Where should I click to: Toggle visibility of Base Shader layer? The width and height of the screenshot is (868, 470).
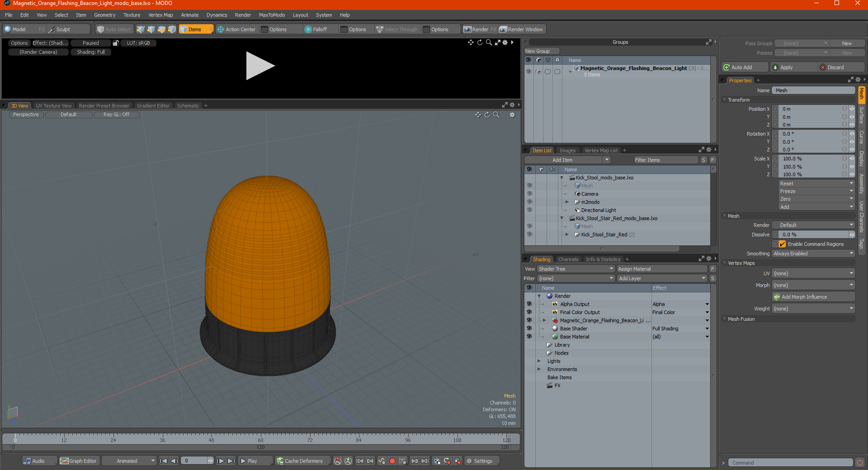[x=529, y=329]
